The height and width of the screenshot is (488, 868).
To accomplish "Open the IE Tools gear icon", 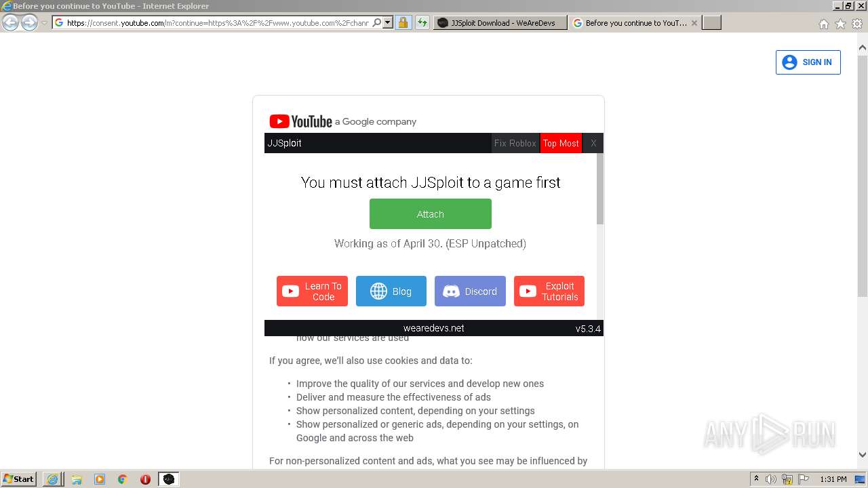I will [857, 24].
